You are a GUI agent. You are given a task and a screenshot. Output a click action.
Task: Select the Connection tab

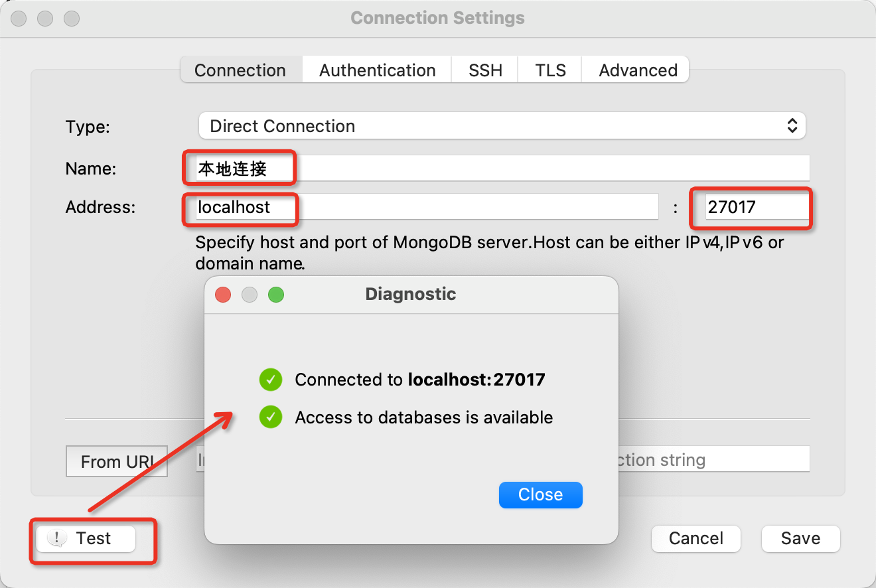point(240,70)
